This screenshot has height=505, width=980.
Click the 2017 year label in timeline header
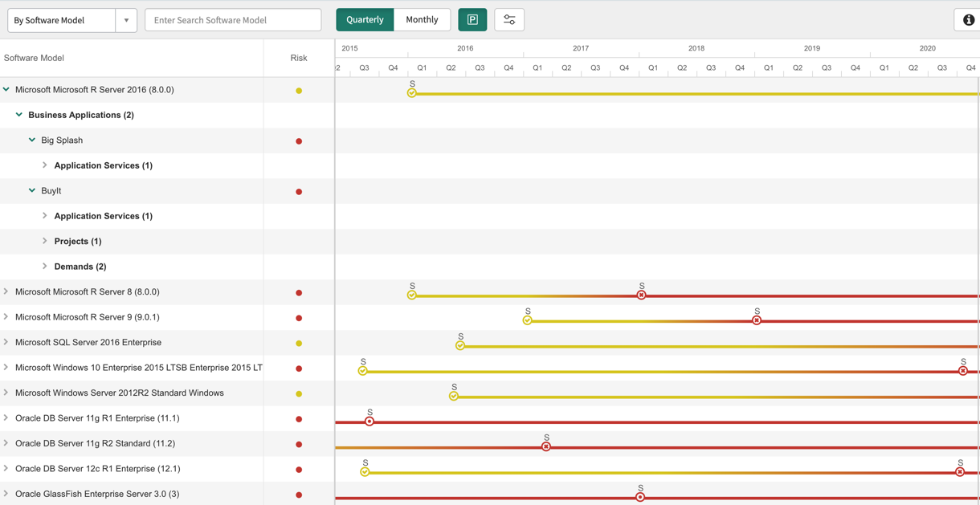pos(581,48)
